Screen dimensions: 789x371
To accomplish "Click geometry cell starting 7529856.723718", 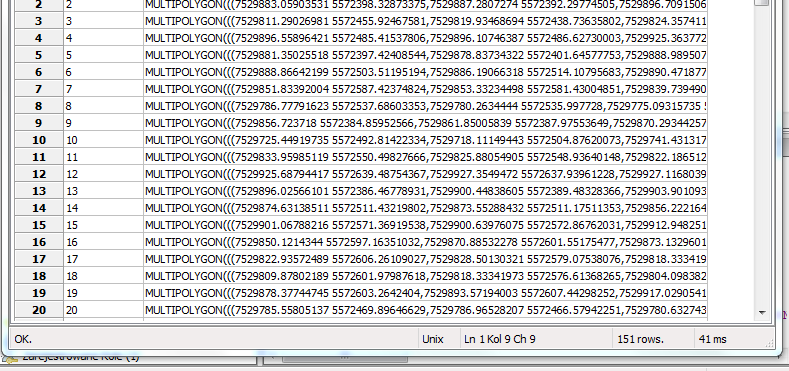I will (x=426, y=123).
